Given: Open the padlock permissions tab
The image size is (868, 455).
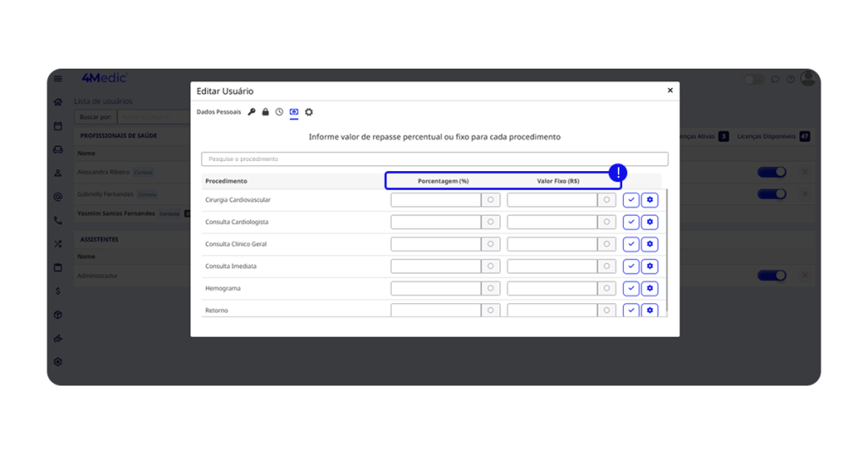Looking at the screenshot, I should click(265, 112).
